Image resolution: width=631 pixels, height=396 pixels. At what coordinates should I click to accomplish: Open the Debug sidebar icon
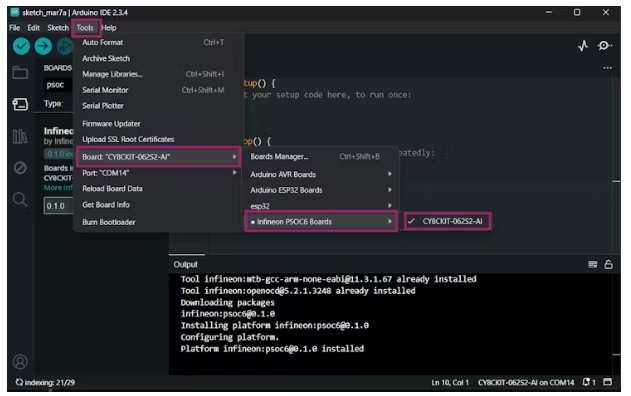[20, 168]
